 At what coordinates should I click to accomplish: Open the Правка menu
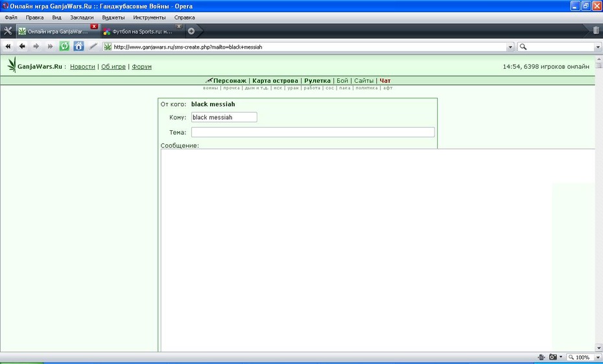pos(34,17)
